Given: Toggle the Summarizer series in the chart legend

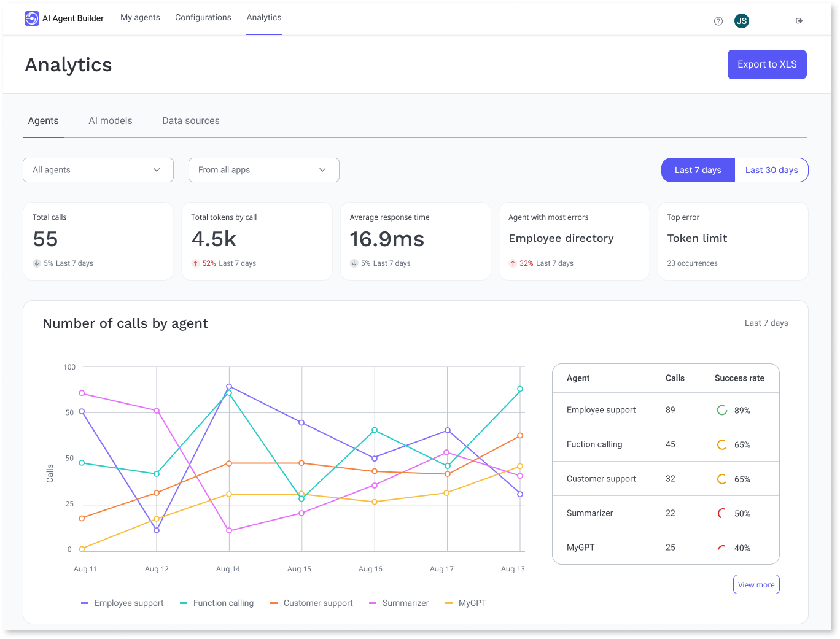Looking at the screenshot, I should [405, 603].
